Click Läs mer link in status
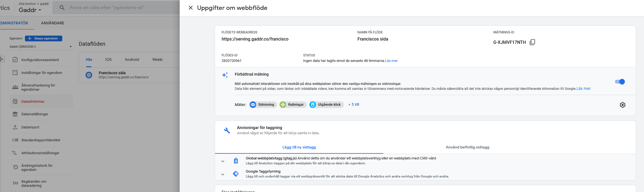644x192 pixels. pyautogui.click(x=391, y=61)
